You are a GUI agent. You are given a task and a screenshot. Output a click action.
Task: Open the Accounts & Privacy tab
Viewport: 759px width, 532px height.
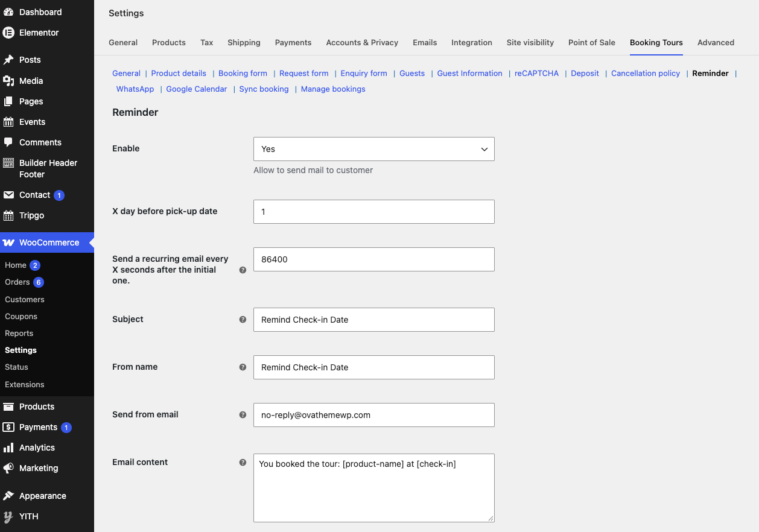coord(362,43)
